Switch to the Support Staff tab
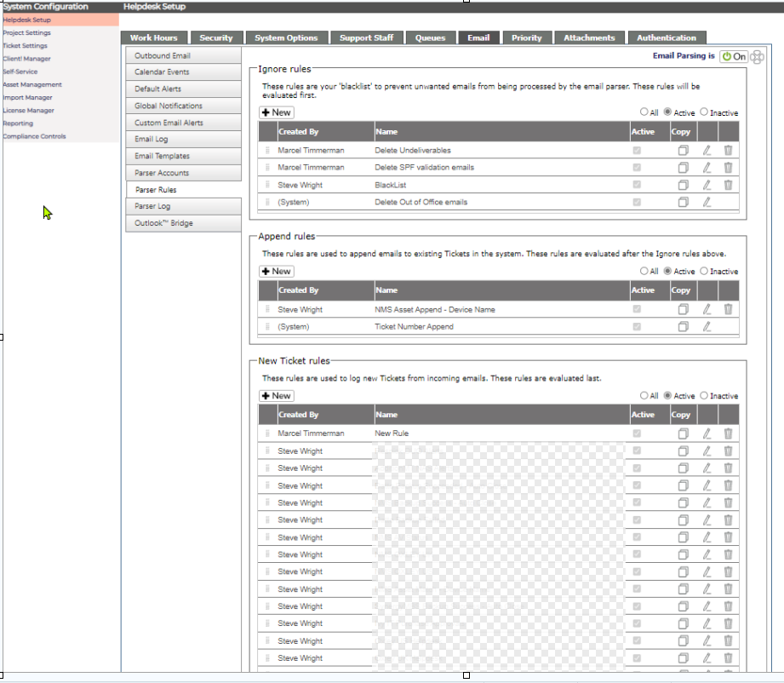The image size is (784, 683). 367,37
